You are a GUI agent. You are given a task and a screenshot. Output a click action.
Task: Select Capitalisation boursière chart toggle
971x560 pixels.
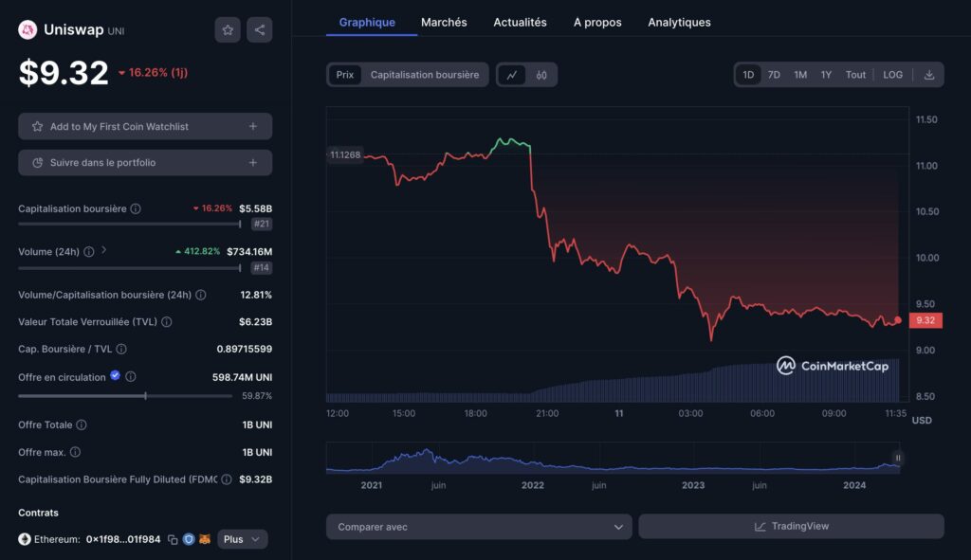pyautogui.click(x=424, y=75)
